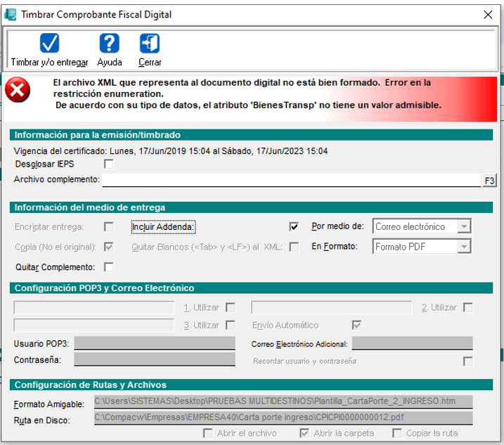
Task: Click the first POP3 server field
Action: (x=94, y=307)
